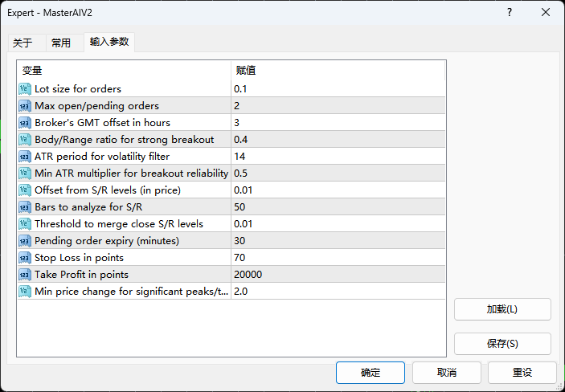Confirm settings with the 确定 button
The width and height of the screenshot is (565, 392).
371,373
